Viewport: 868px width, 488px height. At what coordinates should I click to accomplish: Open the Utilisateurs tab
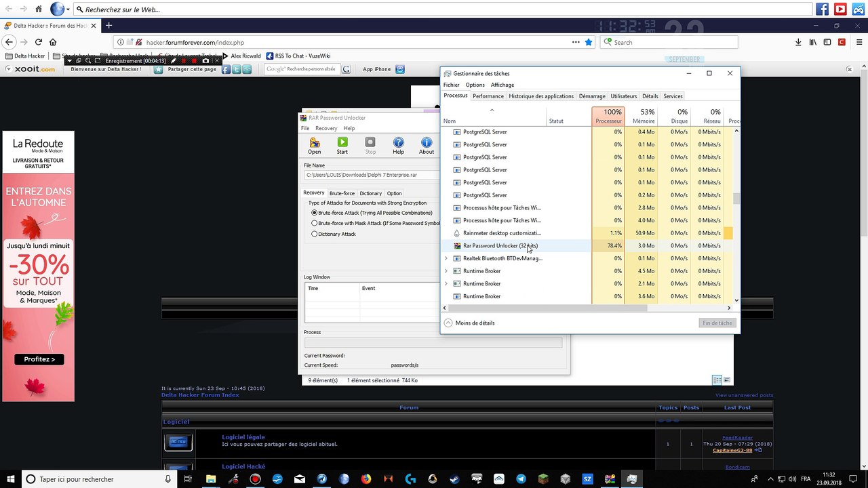point(624,96)
